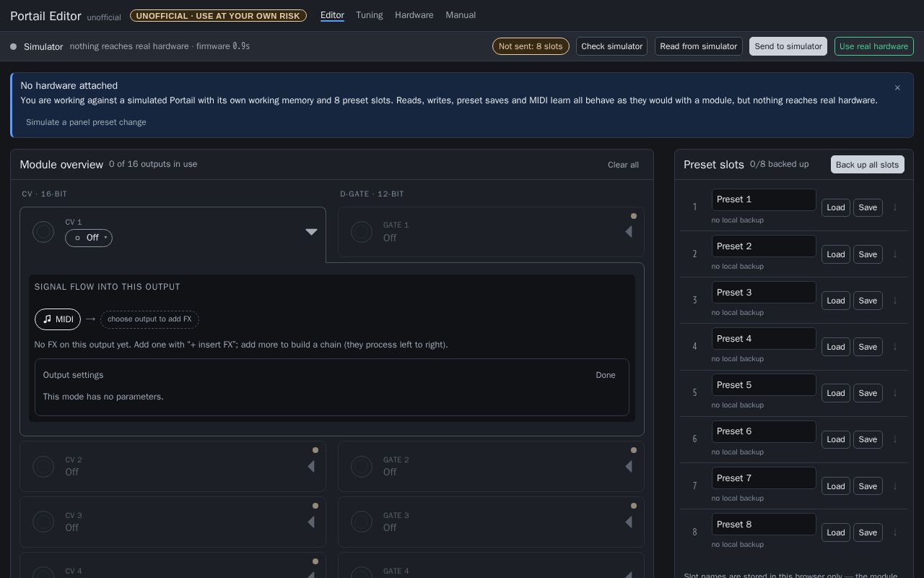
Task: Click the GATE 1 status dot indicator
Action: (x=634, y=216)
